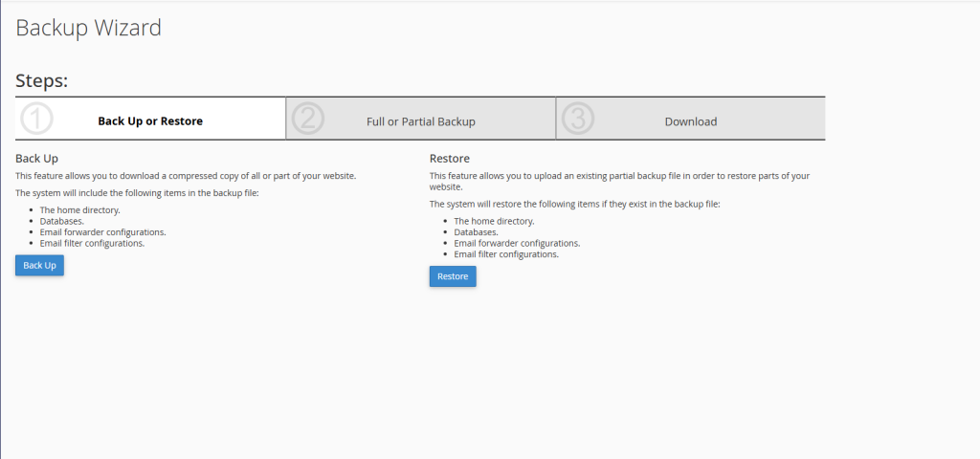Click the blue Back Up button

39,266
